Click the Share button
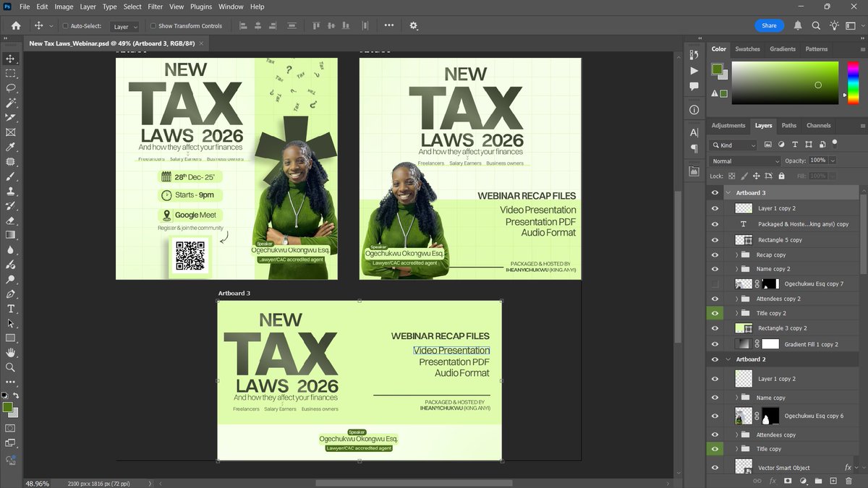This screenshot has height=488, width=868. point(769,25)
